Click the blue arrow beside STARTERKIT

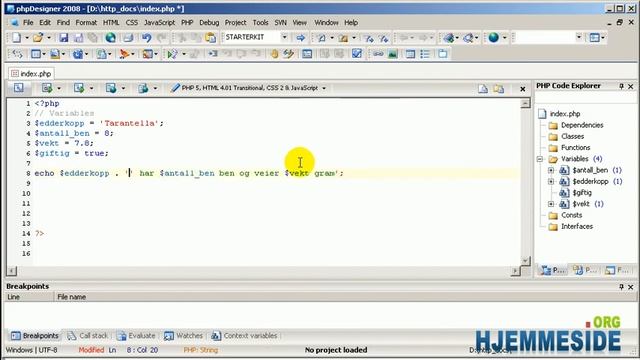[301, 38]
